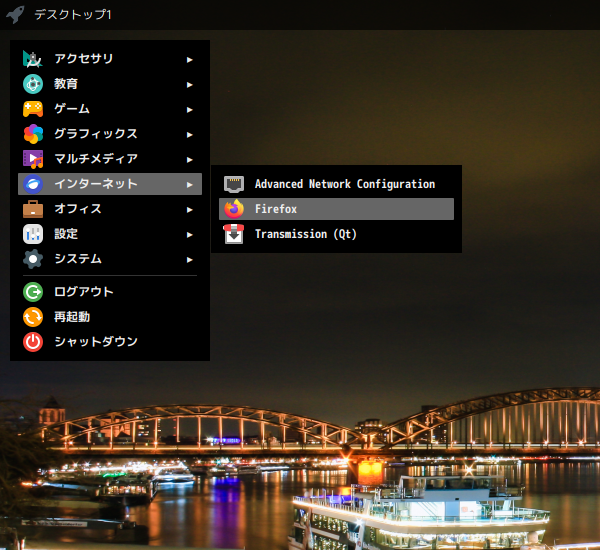Expand システム submenu arrow
The width and height of the screenshot is (600, 550).
(189, 260)
